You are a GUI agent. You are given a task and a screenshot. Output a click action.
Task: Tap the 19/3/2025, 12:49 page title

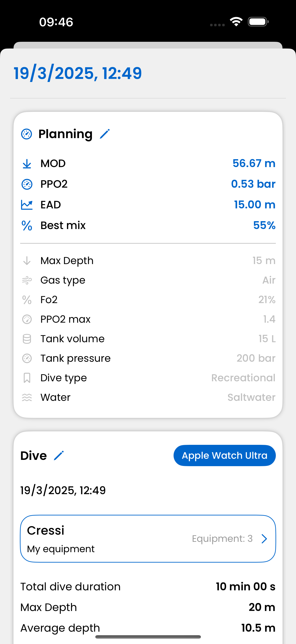coord(78,73)
